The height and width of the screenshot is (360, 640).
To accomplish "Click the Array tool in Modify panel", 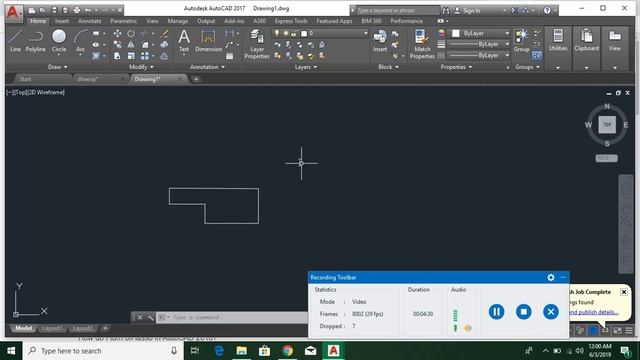I will click(x=145, y=56).
